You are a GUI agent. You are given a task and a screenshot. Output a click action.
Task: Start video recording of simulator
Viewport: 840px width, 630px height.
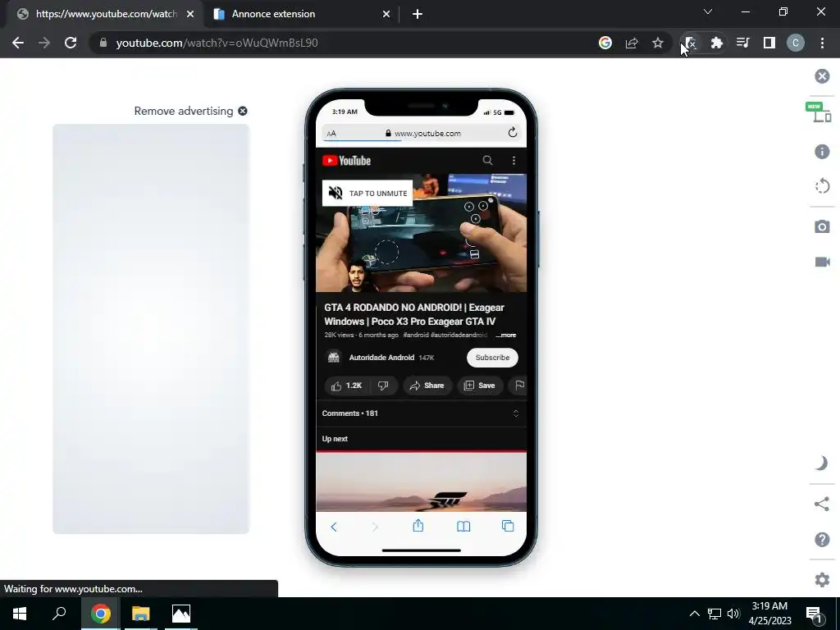pos(822,262)
